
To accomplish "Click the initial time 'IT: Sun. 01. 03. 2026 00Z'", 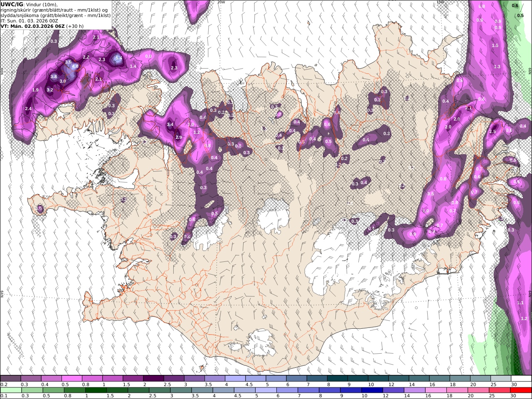I will click(29, 20).
